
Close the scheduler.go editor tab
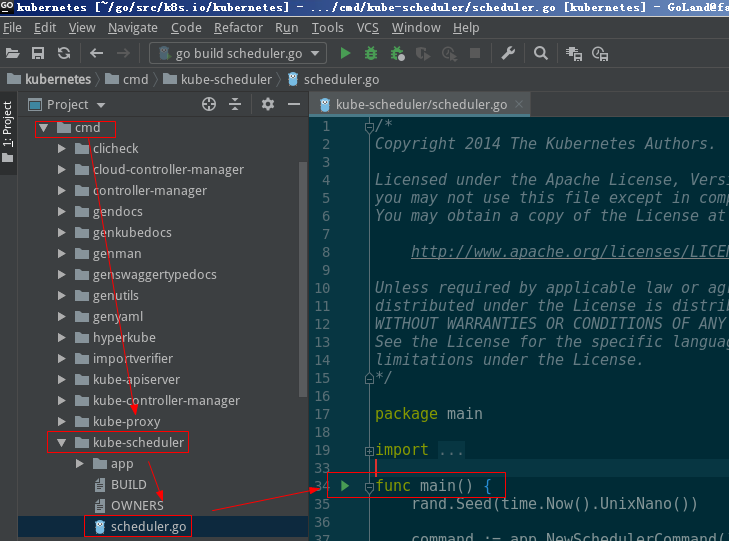click(x=519, y=104)
